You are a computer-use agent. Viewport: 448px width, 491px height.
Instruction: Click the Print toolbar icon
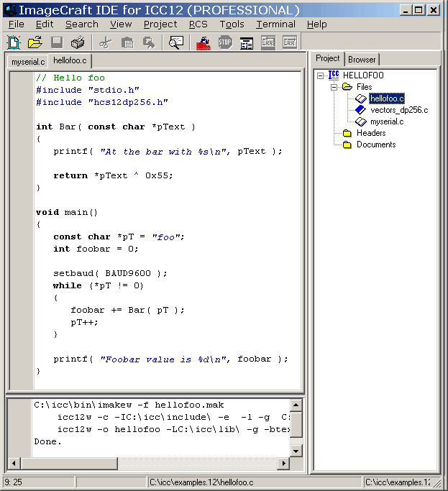pos(78,42)
